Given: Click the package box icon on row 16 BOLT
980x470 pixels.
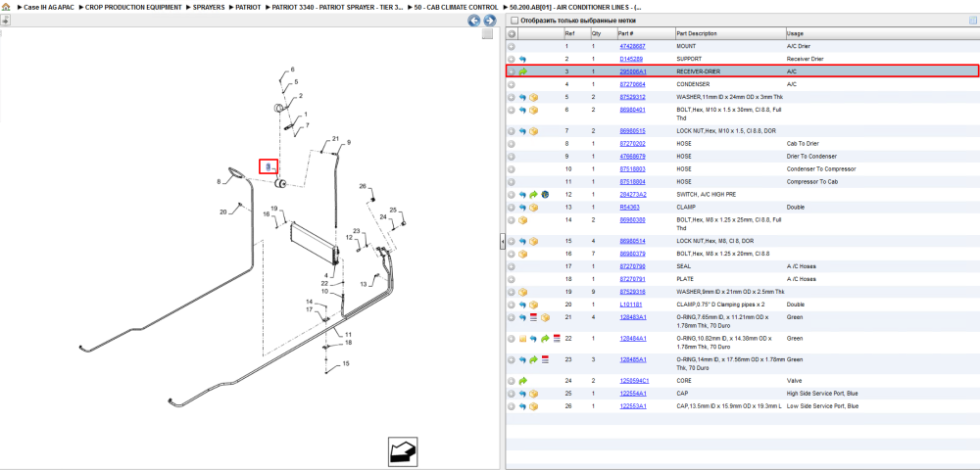Looking at the screenshot, I should tap(522, 254).
